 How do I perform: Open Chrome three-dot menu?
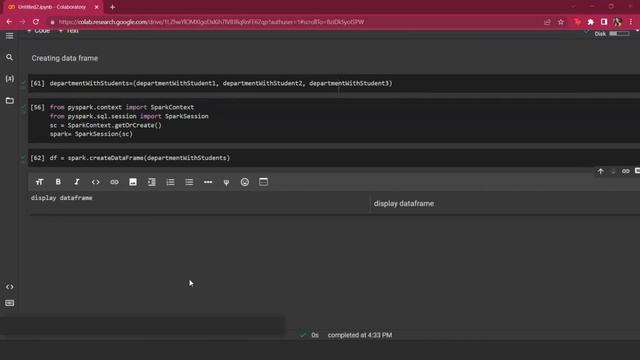click(x=631, y=22)
